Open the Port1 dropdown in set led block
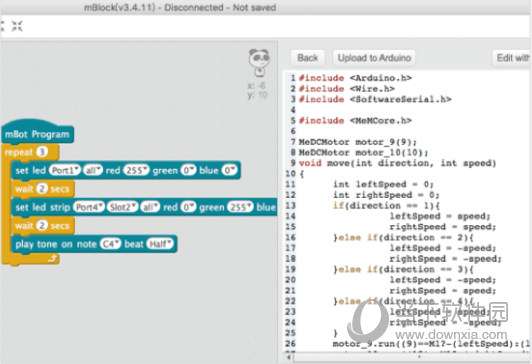This screenshot has width=532, height=364. coord(65,170)
